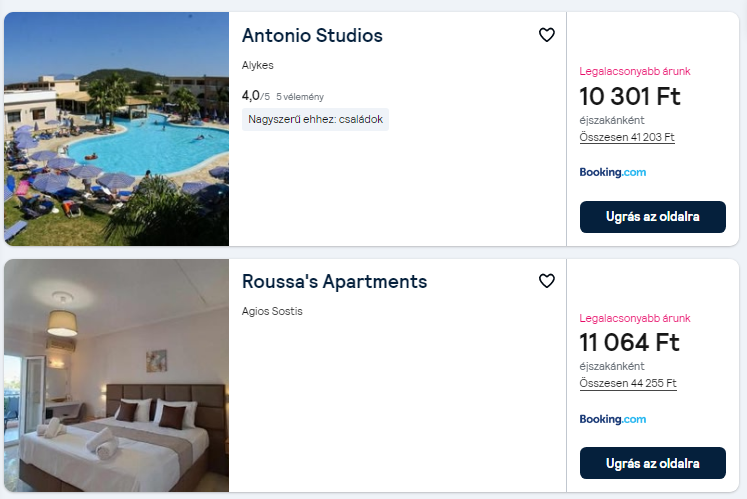The width and height of the screenshot is (747, 499).
Task: Open the Roussa's Apartments hotel title
Action: [334, 282]
